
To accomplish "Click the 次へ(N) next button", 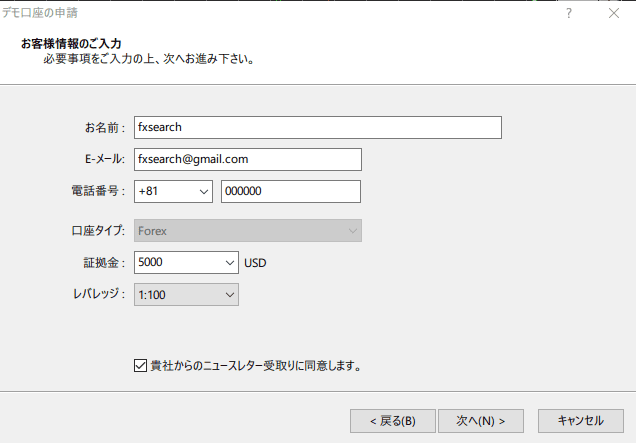I will click(481, 421).
